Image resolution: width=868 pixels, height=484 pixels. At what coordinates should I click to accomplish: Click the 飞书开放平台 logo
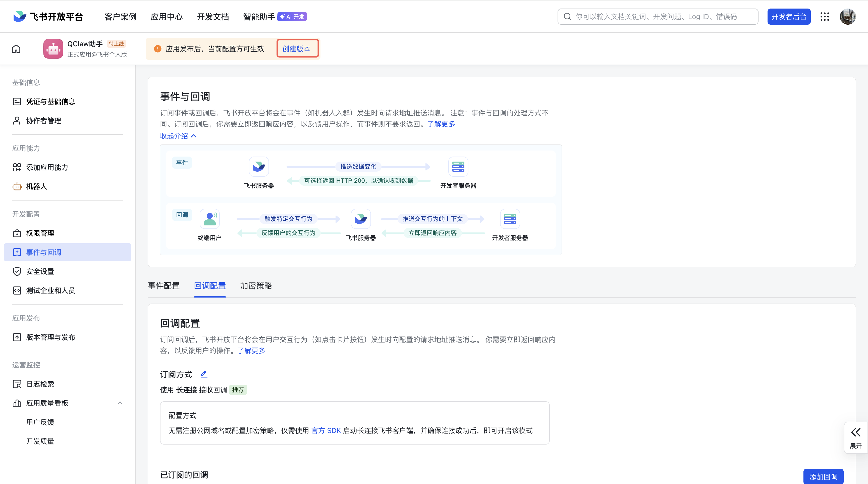tap(48, 17)
